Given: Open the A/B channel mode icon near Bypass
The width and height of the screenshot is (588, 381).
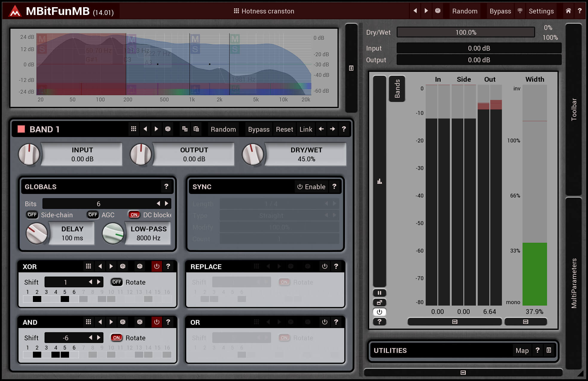Looking at the screenshot, I should coord(520,11).
